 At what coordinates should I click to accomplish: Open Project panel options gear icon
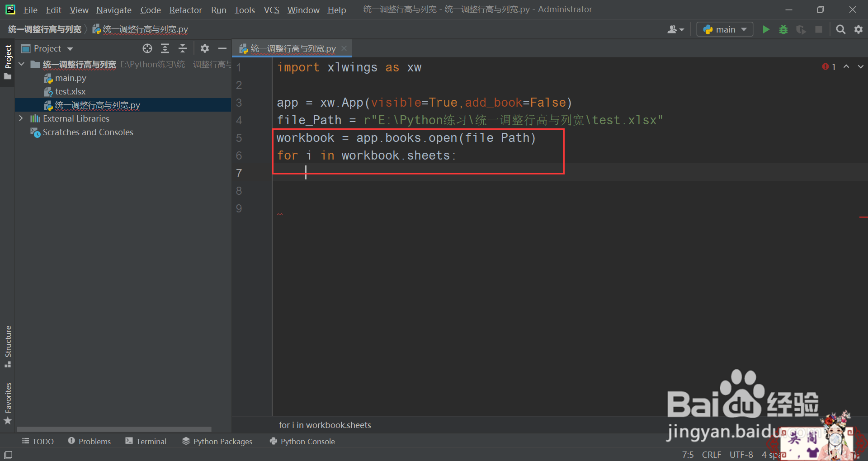(x=204, y=48)
